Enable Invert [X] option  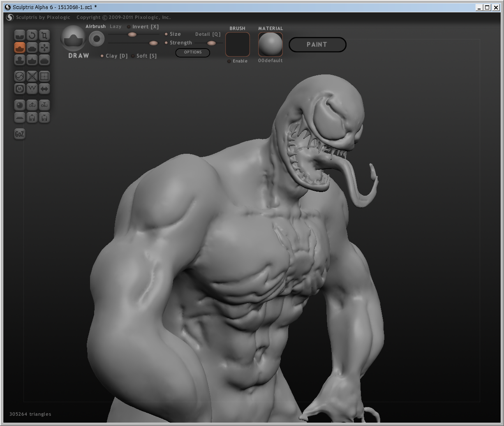click(x=143, y=27)
